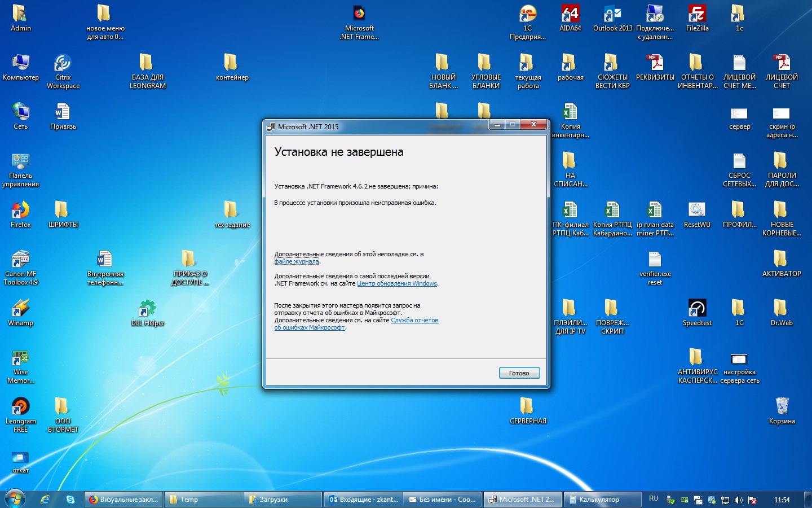Open the файле журнала log file link
This screenshot has width=812, height=508.
(297, 261)
